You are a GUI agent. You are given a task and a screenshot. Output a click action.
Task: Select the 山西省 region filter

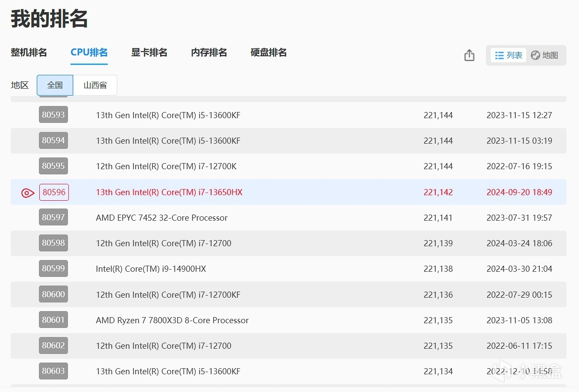95,85
